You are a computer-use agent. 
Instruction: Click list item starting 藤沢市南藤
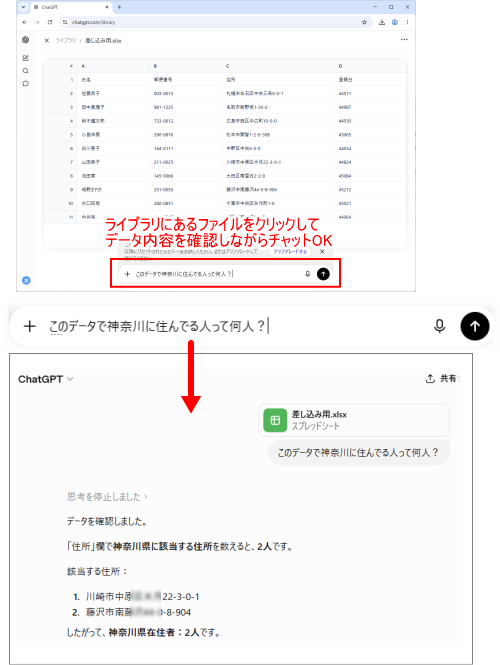(138, 612)
